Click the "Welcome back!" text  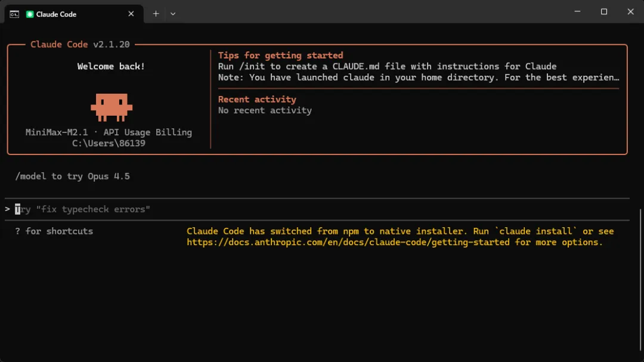(111, 67)
